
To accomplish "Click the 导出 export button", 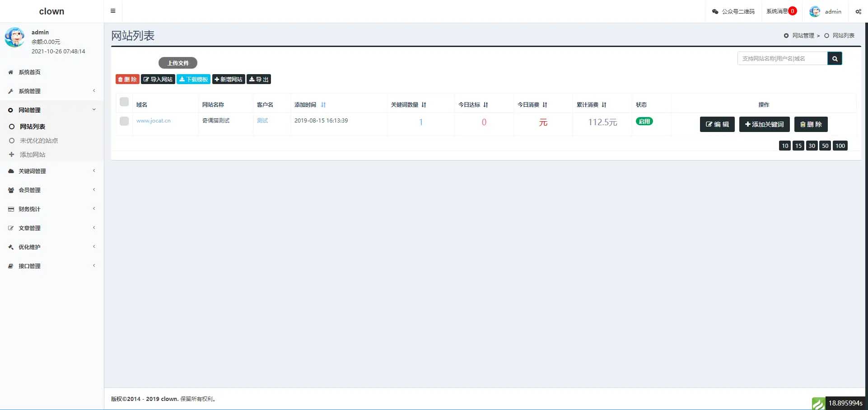I will [259, 79].
